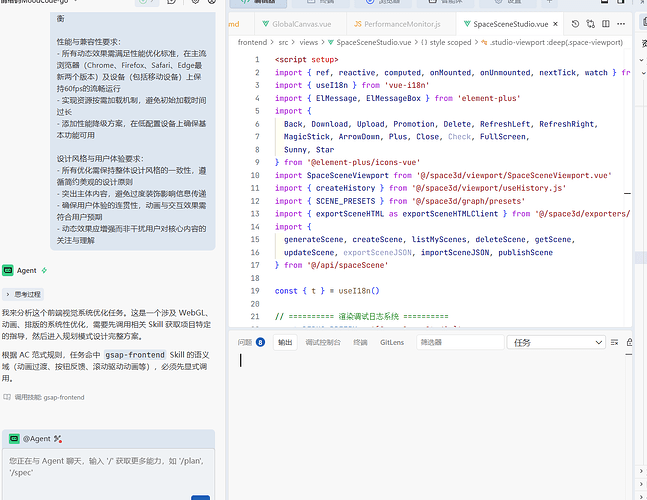
Task: Click the 筛选器 filter input field
Action: point(460,342)
